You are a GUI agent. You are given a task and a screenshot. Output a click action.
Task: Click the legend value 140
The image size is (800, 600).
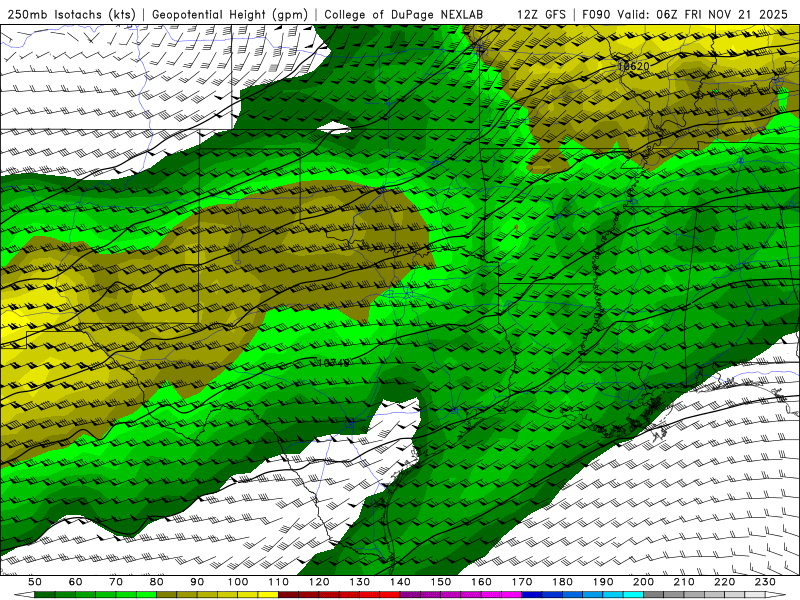click(400, 582)
